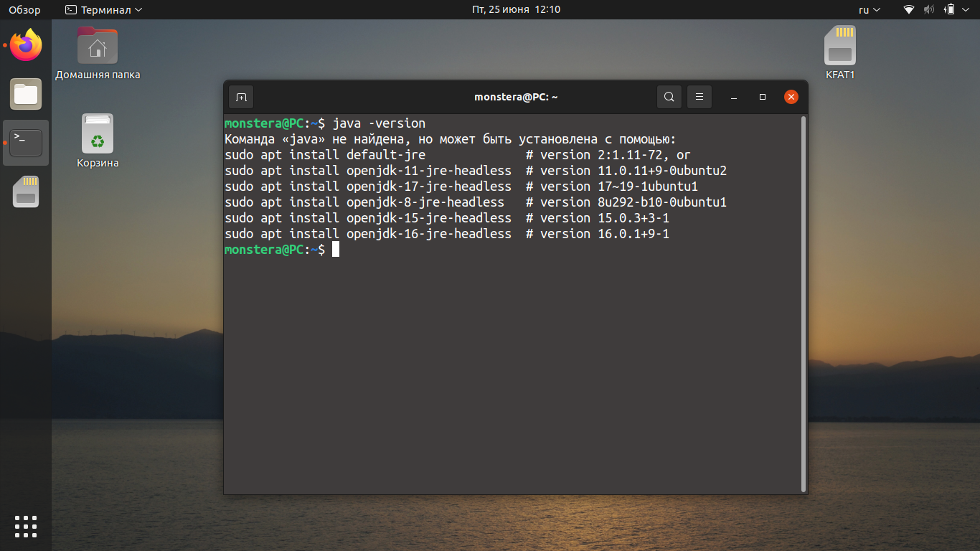This screenshot has height=551, width=980.
Task: Click the openjdk-11-jre-headless line
Action: pyautogui.click(x=476, y=171)
